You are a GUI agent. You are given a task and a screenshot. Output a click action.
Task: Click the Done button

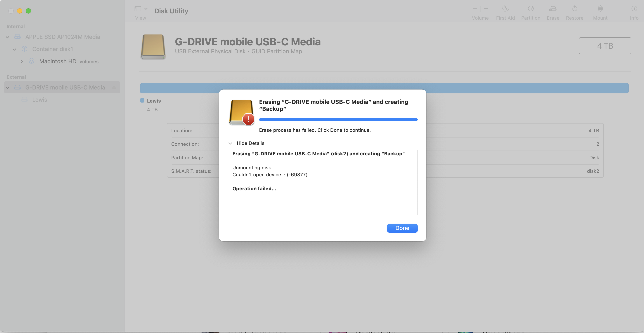click(402, 228)
